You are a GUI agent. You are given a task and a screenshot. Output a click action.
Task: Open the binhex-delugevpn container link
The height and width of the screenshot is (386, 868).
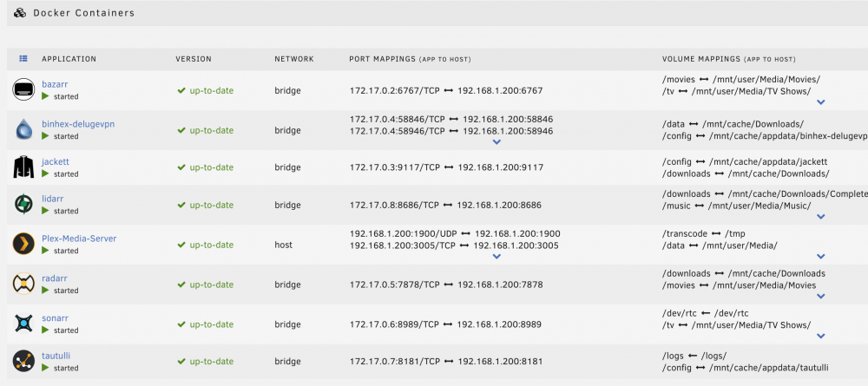pos(78,124)
